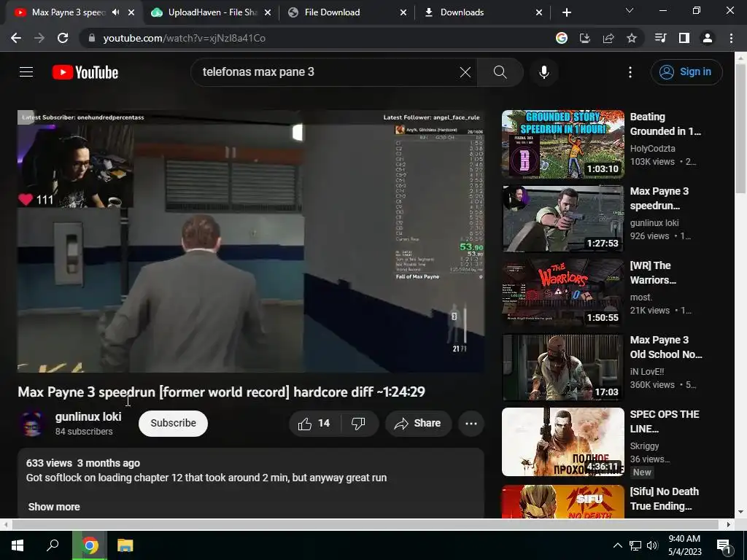Open Windows Start menu

[18, 545]
